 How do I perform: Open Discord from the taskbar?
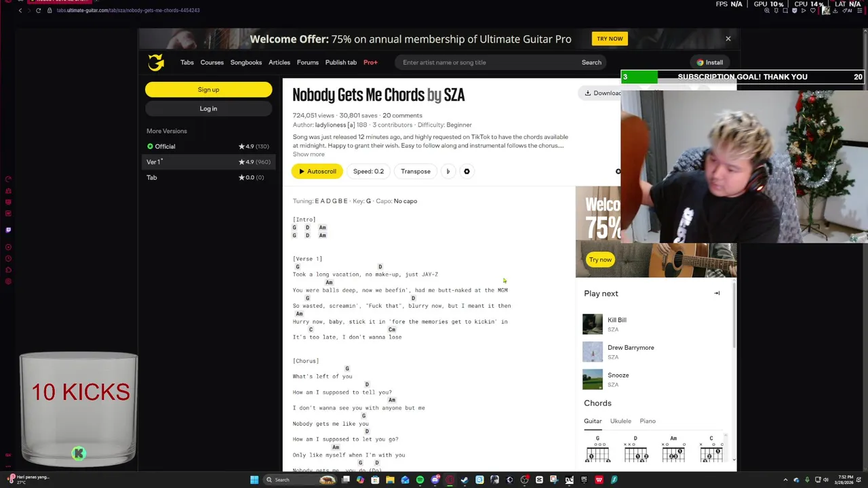(x=435, y=480)
